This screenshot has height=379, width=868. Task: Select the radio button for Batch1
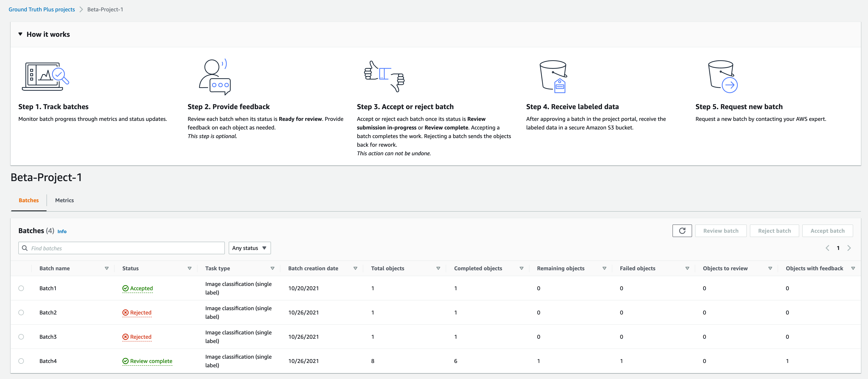click(x=21, y=287)
